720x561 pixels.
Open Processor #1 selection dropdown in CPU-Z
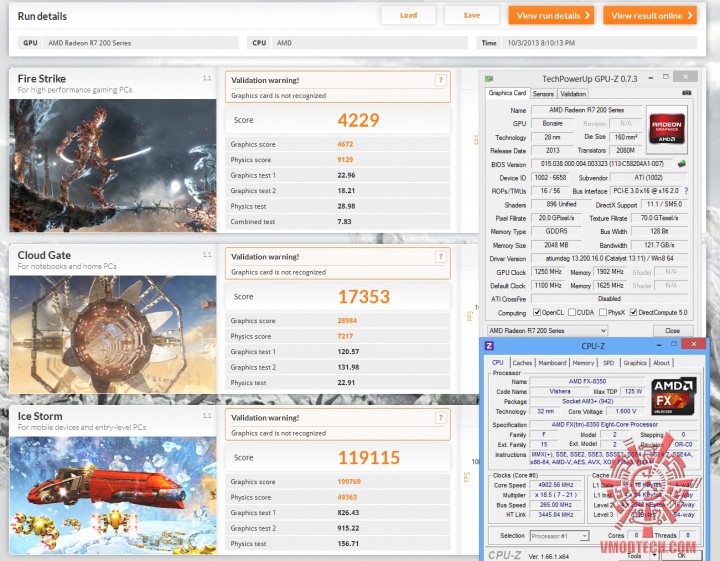pos(559,536)
